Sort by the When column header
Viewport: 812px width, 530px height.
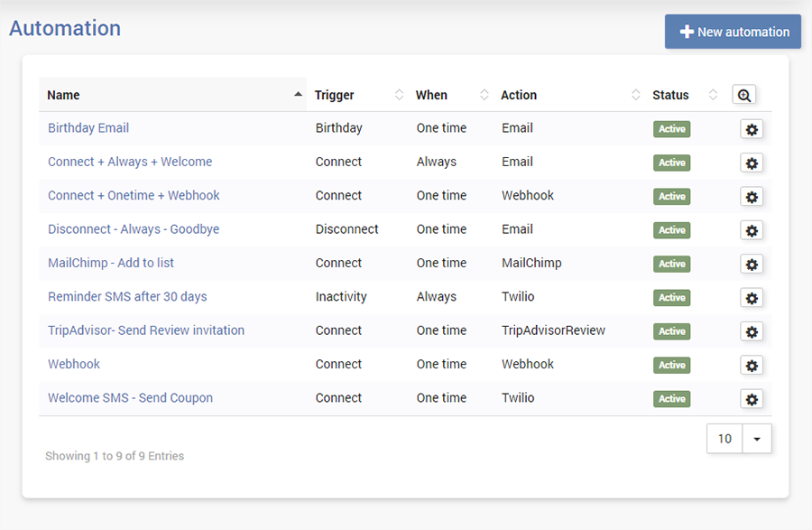click(x=431, y=95)
